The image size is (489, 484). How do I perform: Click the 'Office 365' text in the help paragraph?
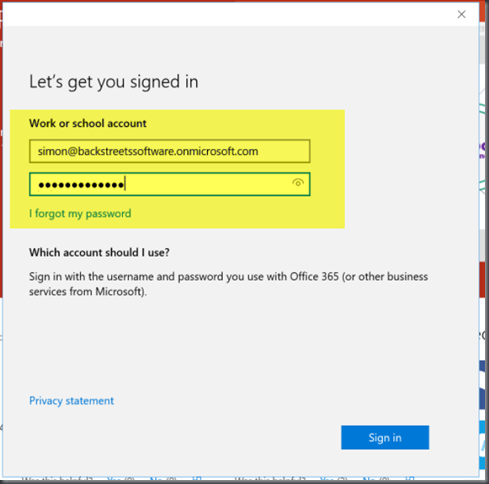pos(314,276)
